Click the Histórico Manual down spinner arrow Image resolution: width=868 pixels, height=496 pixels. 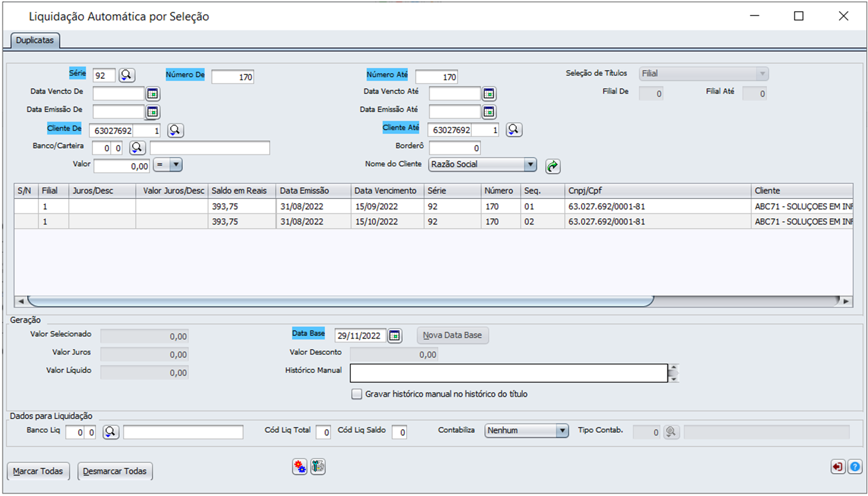click(674, 378)
